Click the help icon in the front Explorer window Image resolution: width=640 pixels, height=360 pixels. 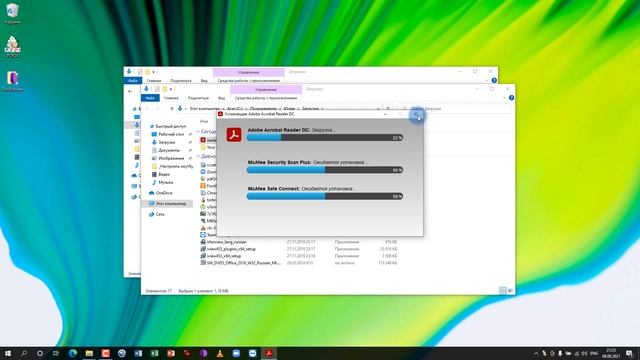(x=511, y=98)
